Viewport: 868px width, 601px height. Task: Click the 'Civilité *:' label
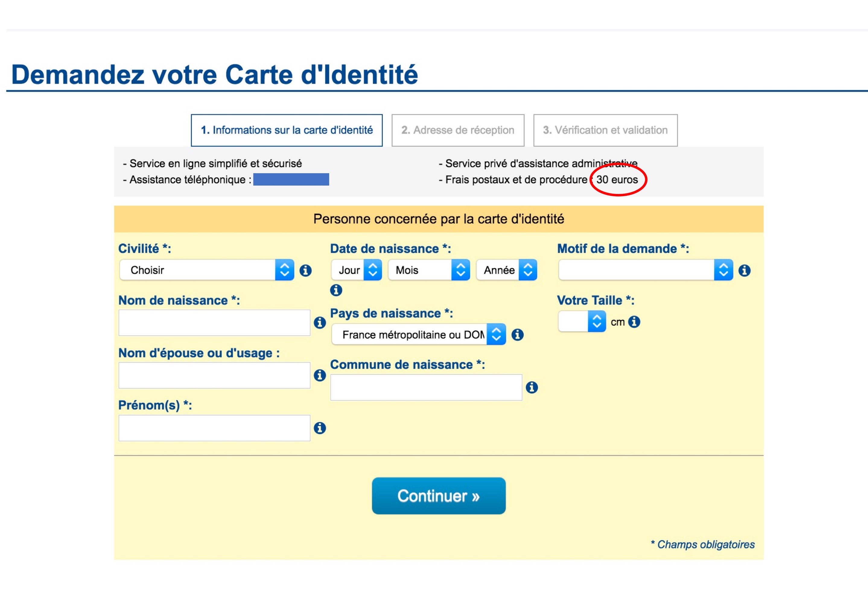click(x=145, y=249)
